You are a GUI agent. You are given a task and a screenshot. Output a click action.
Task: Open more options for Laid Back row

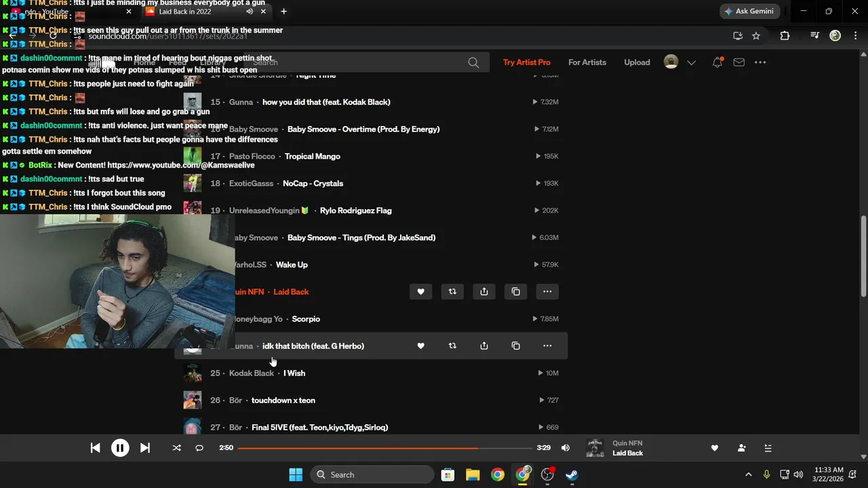pos(547,291)
